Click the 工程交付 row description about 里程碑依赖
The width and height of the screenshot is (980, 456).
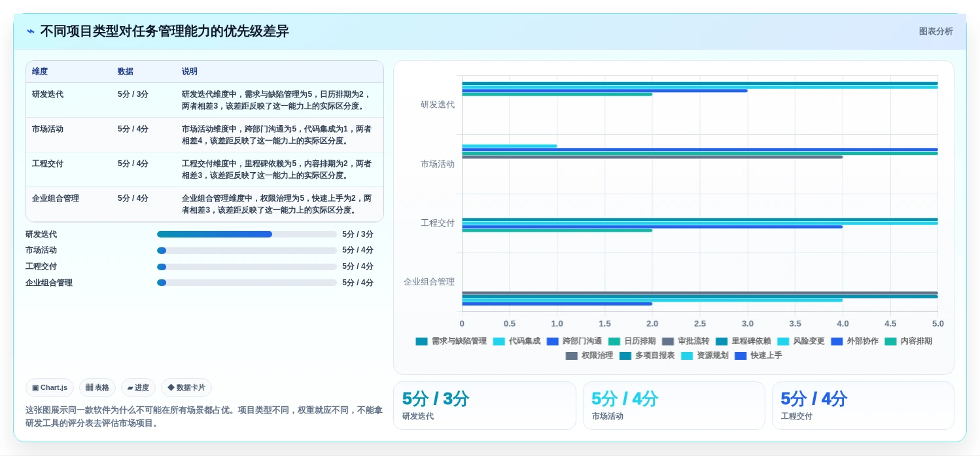click(x=277, y=169)
